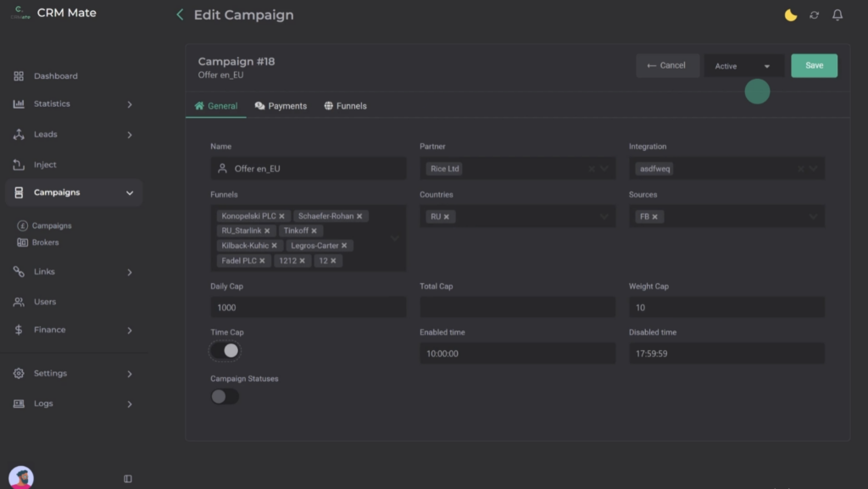The height and width of the screenshot is (489, 868).
Task: Open Dashboard from the sidebar
Action: (x=55, y=76)
